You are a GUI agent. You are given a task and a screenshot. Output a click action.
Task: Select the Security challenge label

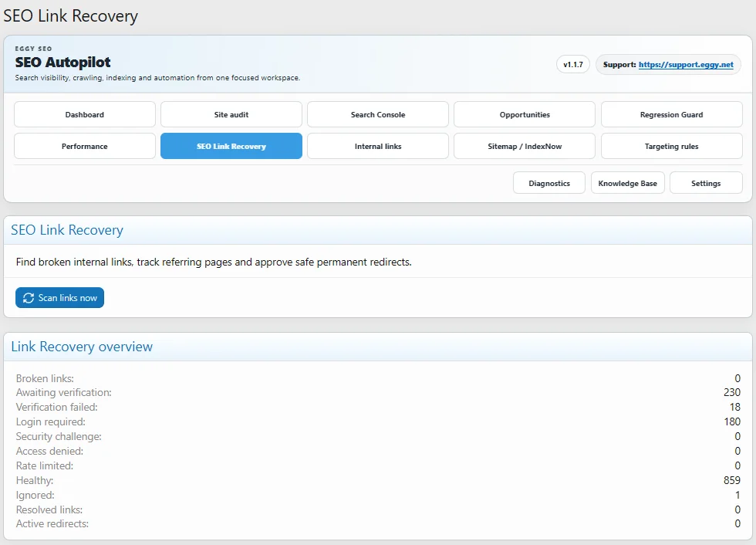click(59, 436)
